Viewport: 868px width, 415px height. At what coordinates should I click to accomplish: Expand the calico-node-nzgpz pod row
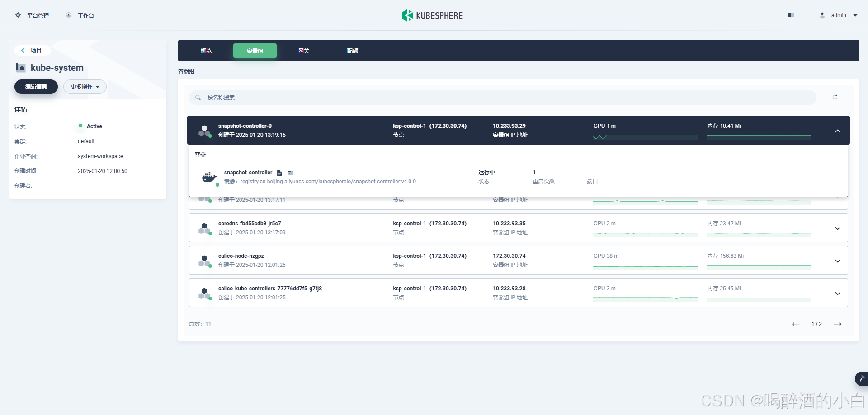pos(837,261)
